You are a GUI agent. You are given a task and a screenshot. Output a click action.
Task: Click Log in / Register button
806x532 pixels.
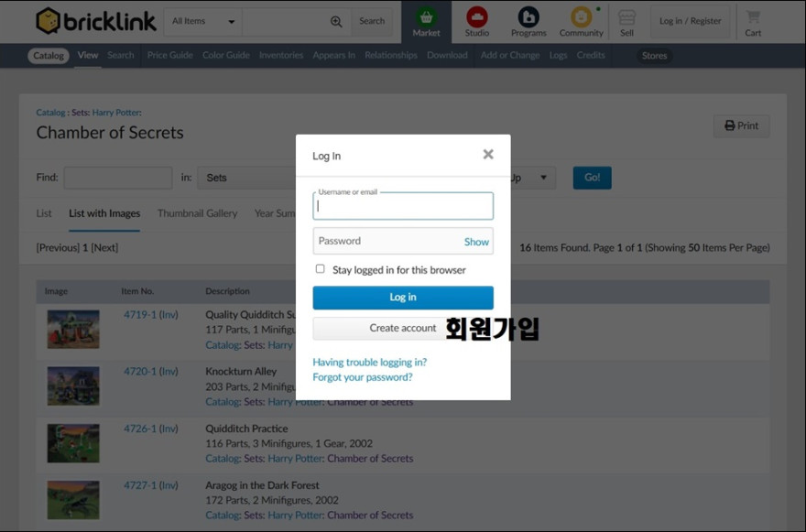[690, 22]
